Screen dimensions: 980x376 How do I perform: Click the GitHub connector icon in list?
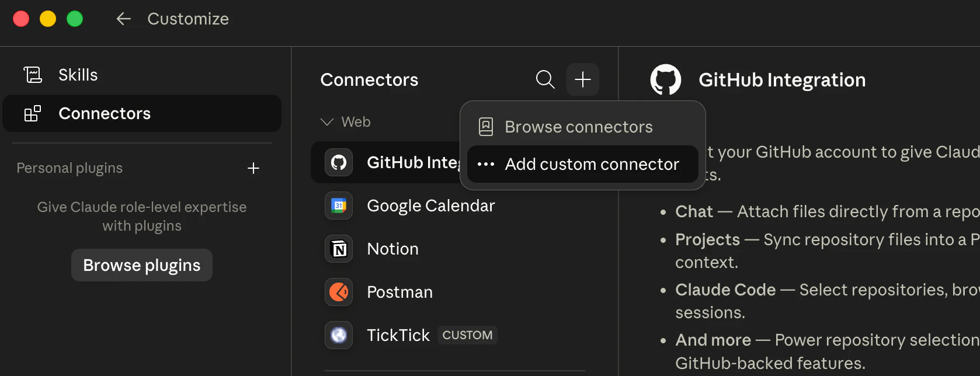(x=339, y=162)
